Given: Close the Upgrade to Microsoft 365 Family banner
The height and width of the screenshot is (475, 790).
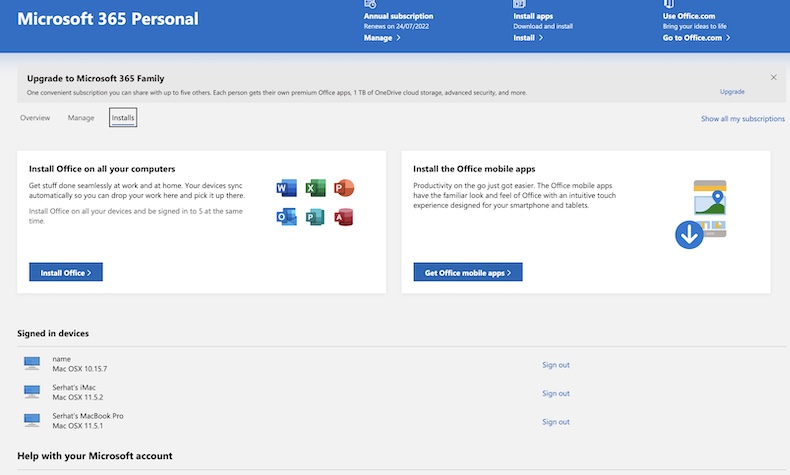Looking at the screenshot, I should [773, 78].
